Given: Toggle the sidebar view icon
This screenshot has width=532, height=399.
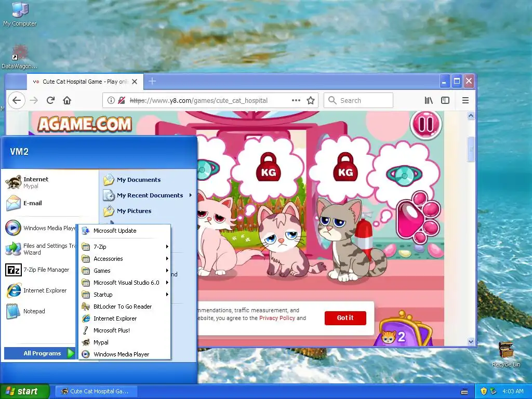Looking at the screenshot, I should [x=445, y=100].
